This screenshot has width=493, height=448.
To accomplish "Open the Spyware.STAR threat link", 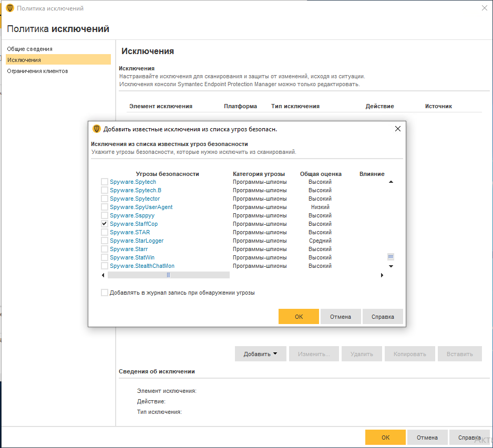I will (129, 232).
